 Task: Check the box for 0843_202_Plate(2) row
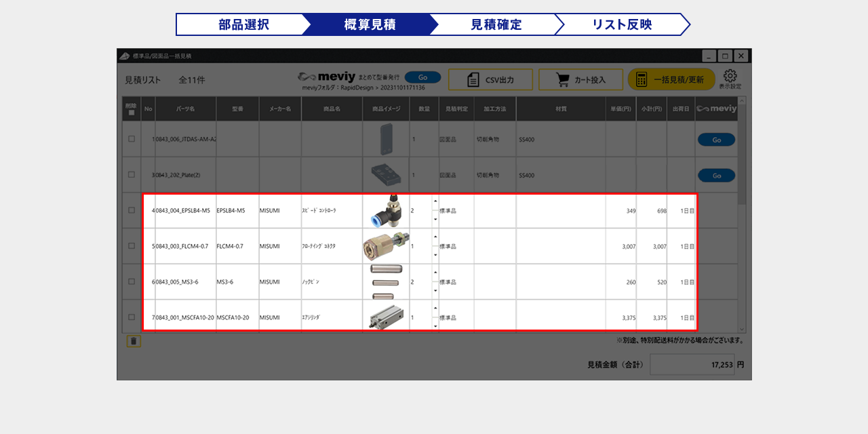(x=132, y=174)
